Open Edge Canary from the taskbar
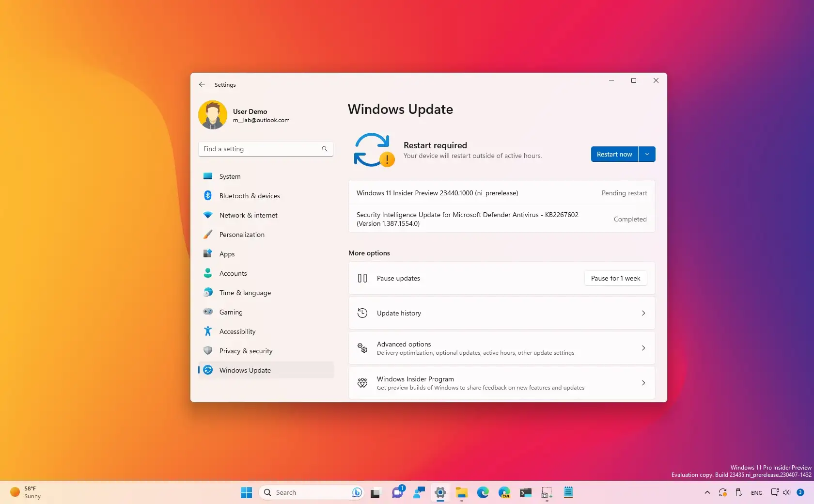This screenshot has height=504, width=814. click(504, 492)
